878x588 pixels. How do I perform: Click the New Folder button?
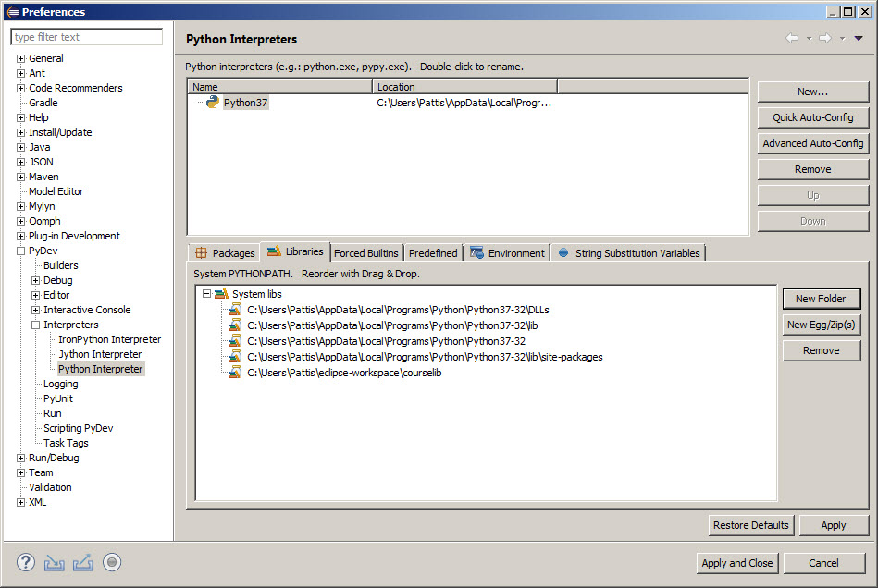pos(821,299)
